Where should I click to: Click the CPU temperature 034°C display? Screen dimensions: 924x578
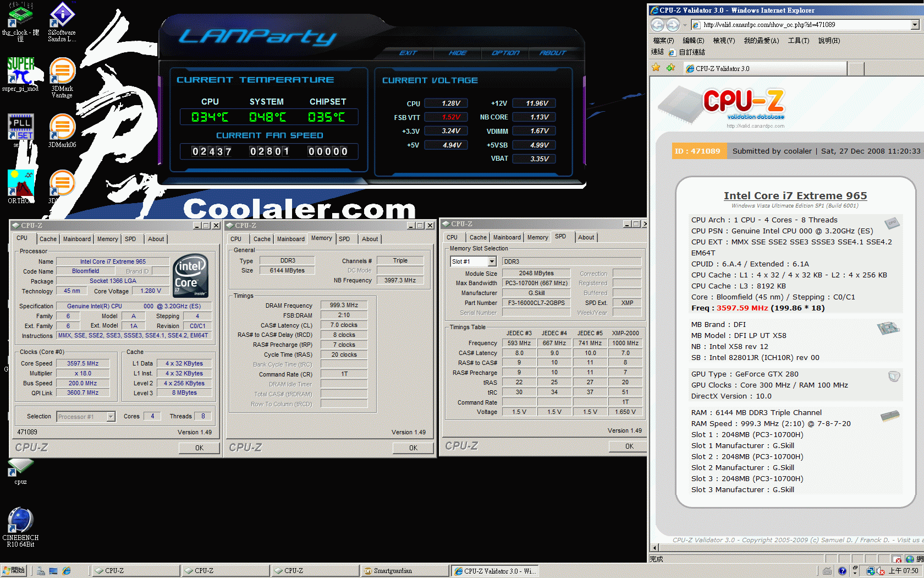point(210,117)
